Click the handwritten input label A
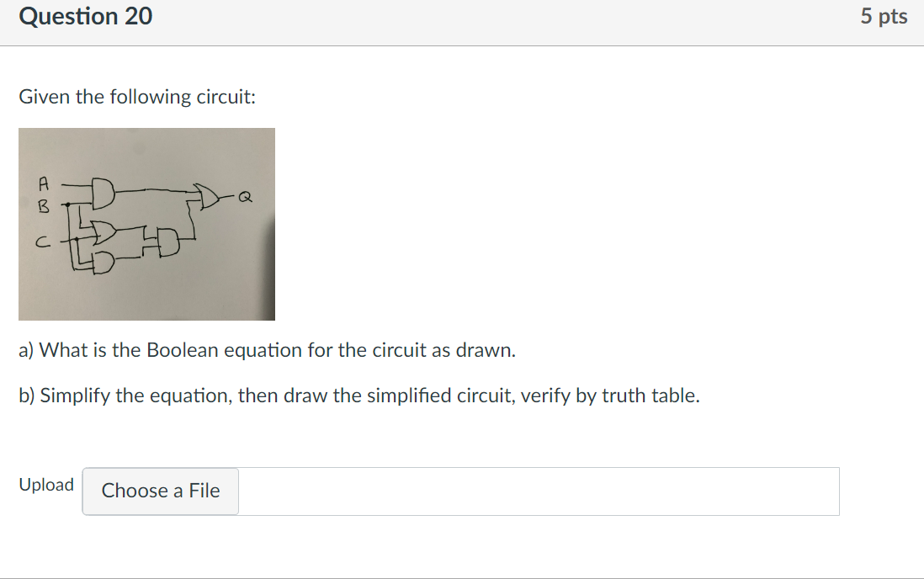This screenshot has width=924, height=579. (x=43, y=184)
